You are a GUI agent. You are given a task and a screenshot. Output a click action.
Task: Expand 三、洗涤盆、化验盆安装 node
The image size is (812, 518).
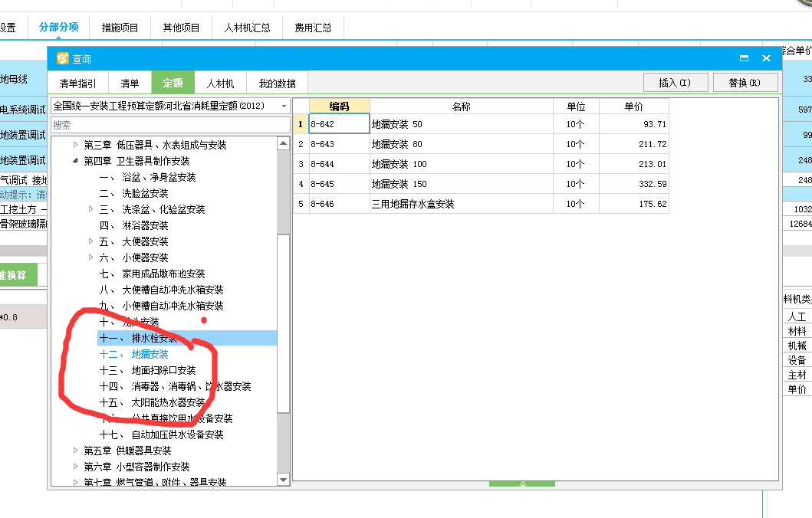[91, 208]
